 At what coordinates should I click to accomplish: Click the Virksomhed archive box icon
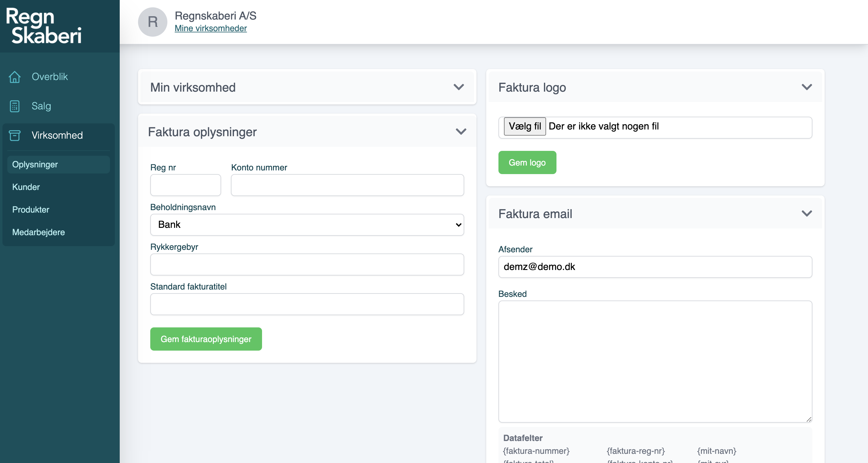click(x=14, y=136)
